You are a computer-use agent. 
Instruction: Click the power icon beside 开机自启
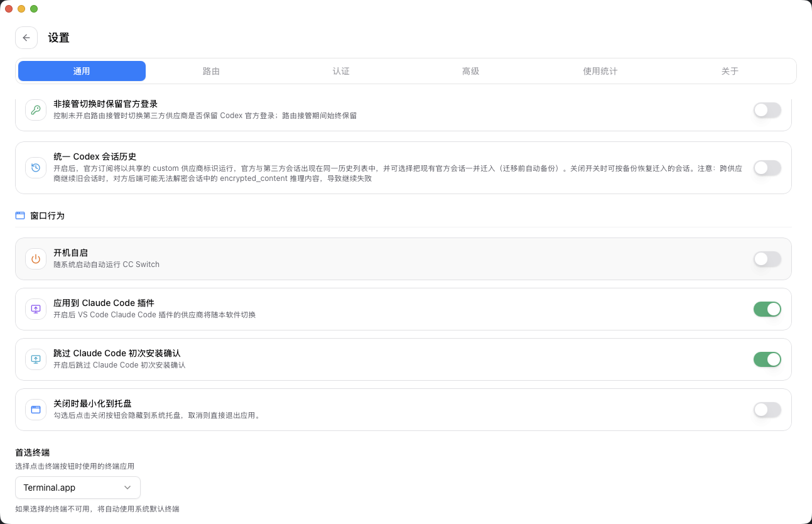coord(36,259)
